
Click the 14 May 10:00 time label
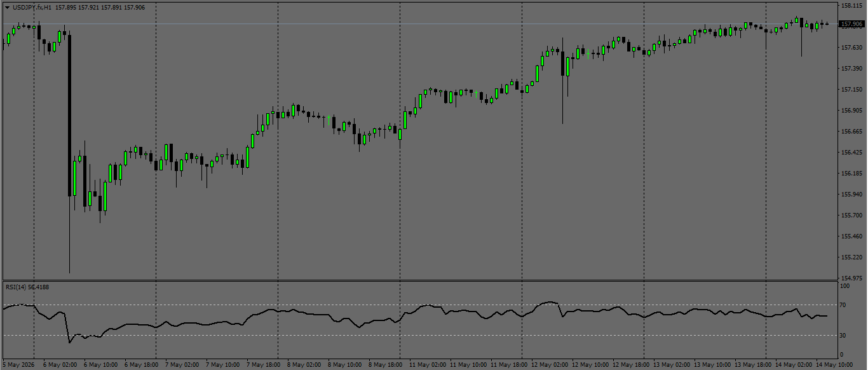(834, 365)
